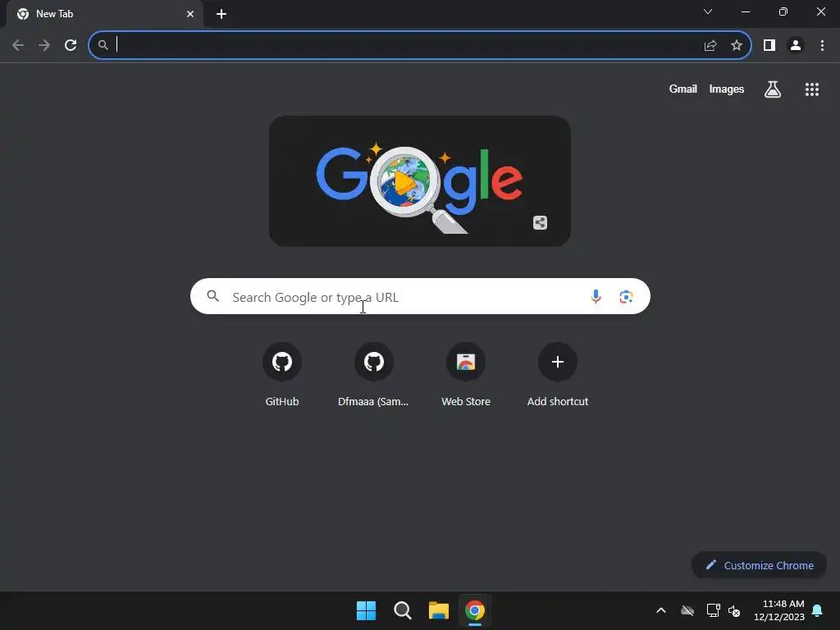Bookmark this tab with the star icon
This screenshot has width=840, height=630.
point(737,46)
